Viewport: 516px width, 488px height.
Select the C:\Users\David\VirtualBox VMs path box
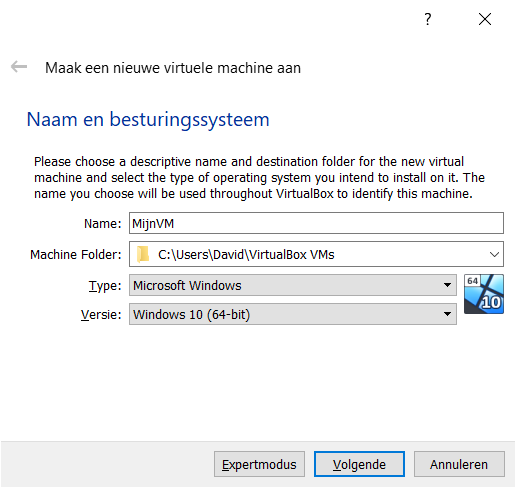tap(316, 254)
